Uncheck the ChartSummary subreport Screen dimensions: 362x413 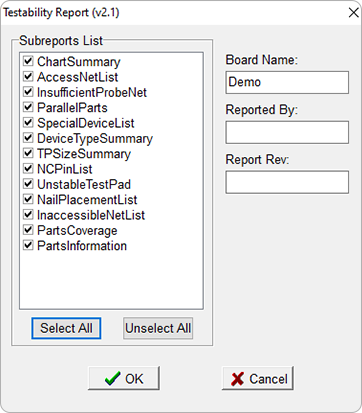click(x=28, y=61)
